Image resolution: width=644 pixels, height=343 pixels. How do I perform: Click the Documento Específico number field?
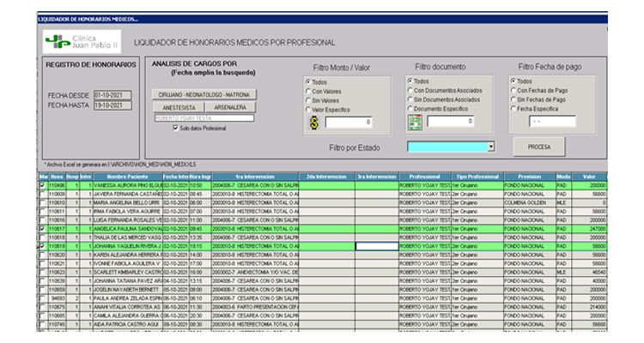451,121
